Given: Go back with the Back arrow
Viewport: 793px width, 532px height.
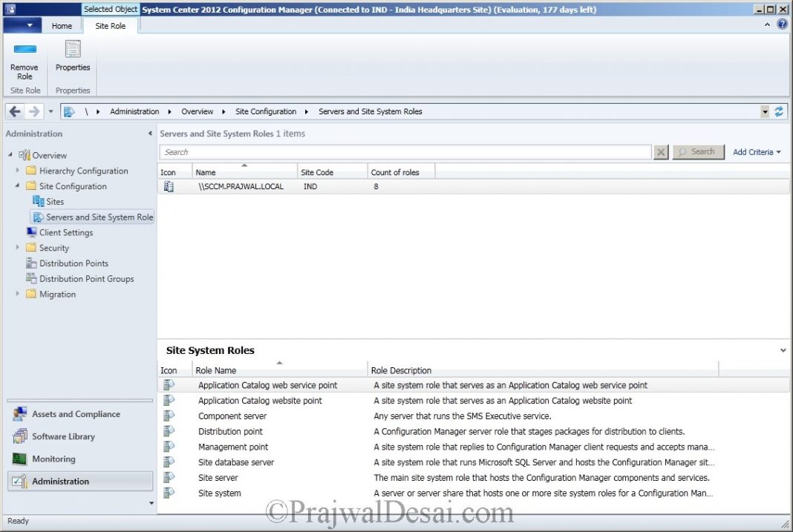Looking at the screenshot, I should (15, 111).
